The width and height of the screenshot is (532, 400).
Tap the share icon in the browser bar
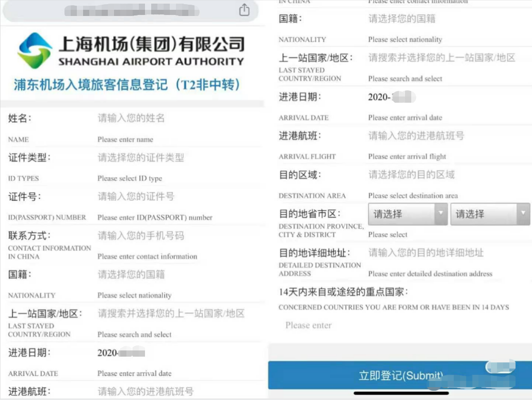pyautogui.click(x=244, y=9)
